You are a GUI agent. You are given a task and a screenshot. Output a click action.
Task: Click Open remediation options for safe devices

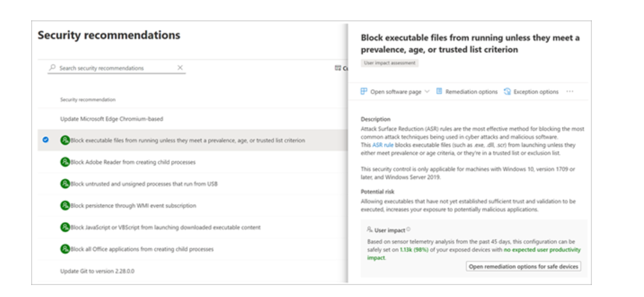point(524,266)
